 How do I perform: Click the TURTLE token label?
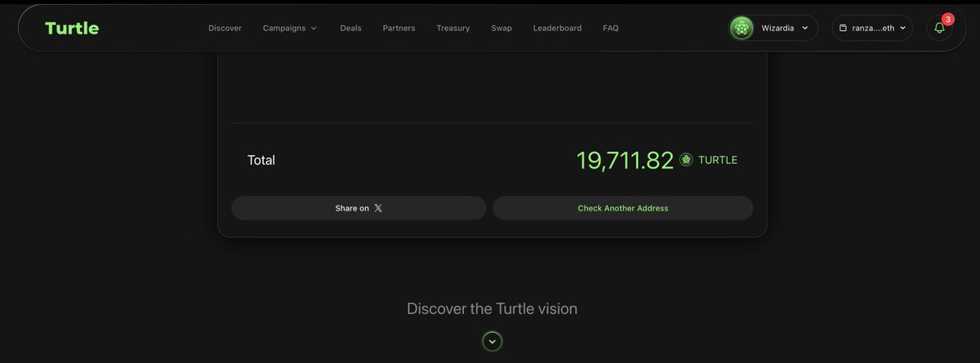coord(718,160)
